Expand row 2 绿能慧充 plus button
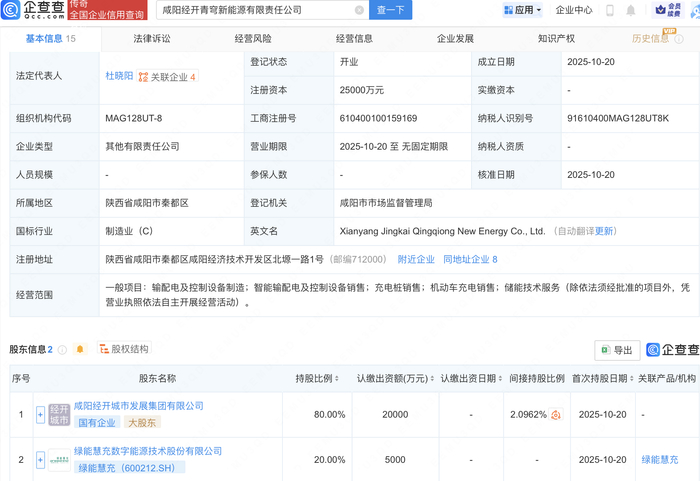700x481 pixels. [40, 460]
